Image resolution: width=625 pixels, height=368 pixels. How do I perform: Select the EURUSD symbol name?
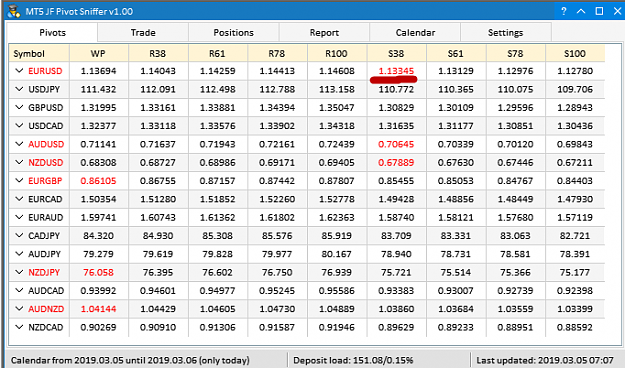pos(45,71)
